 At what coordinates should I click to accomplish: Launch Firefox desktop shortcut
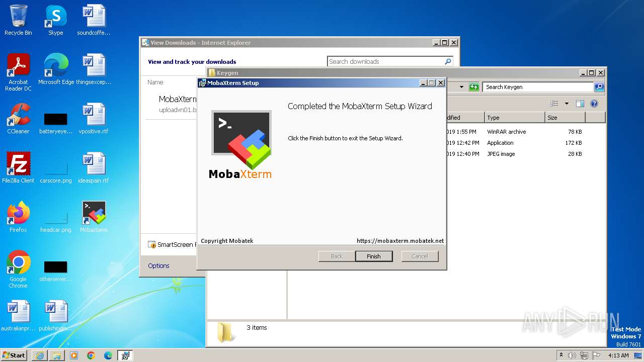pyautogui.click(x=18, y=217)
